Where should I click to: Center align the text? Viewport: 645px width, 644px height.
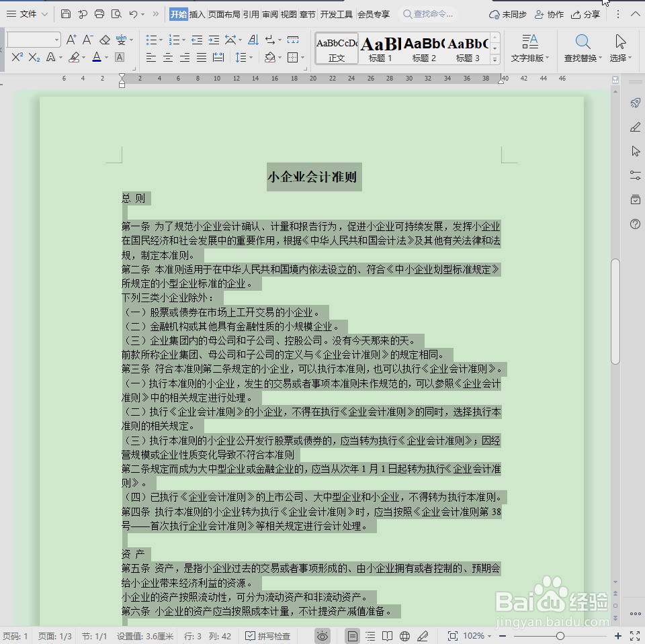tap(168, 58)
